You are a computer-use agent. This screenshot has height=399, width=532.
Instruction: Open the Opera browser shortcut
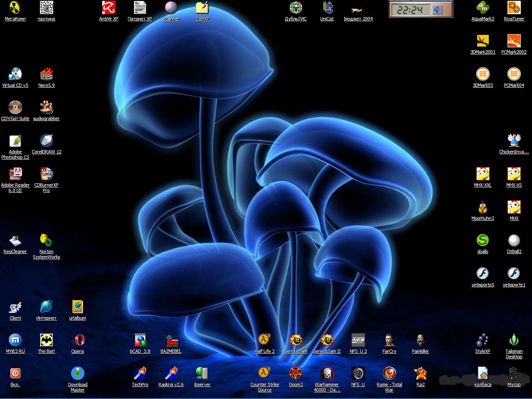(77, 340)
